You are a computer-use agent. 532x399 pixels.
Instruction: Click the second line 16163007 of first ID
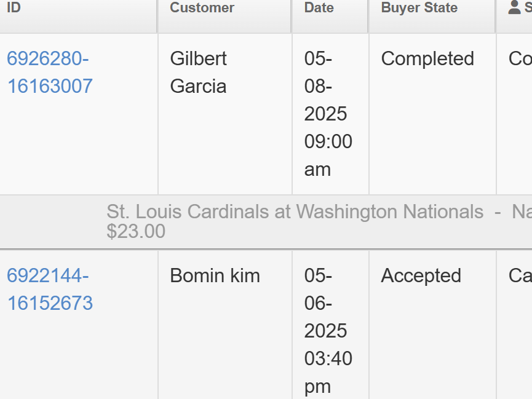[50, 86]
